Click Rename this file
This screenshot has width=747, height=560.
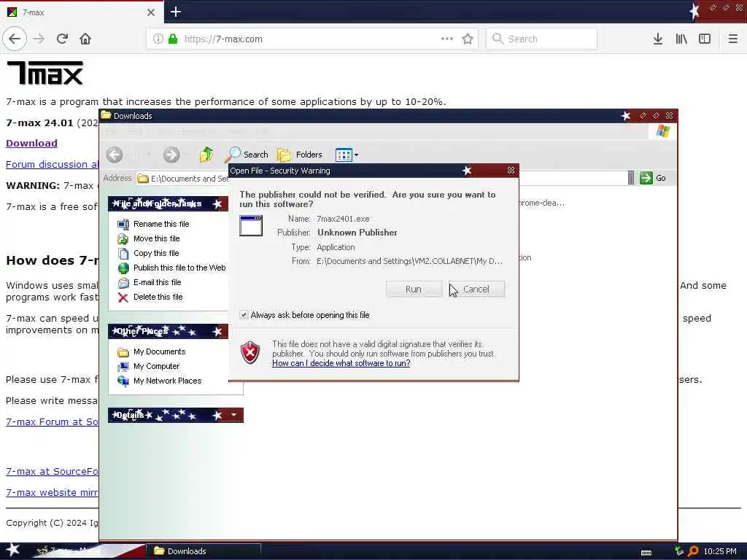tap(161, 224)
